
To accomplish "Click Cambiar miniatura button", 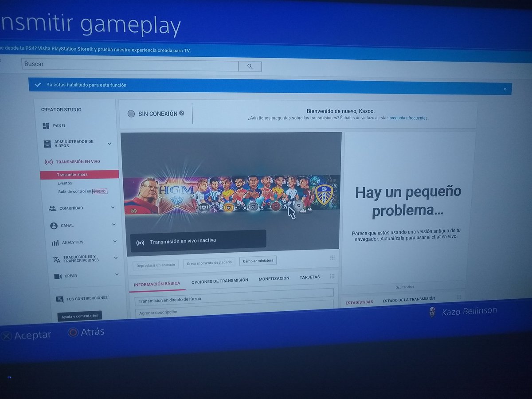I will (258, 261).
